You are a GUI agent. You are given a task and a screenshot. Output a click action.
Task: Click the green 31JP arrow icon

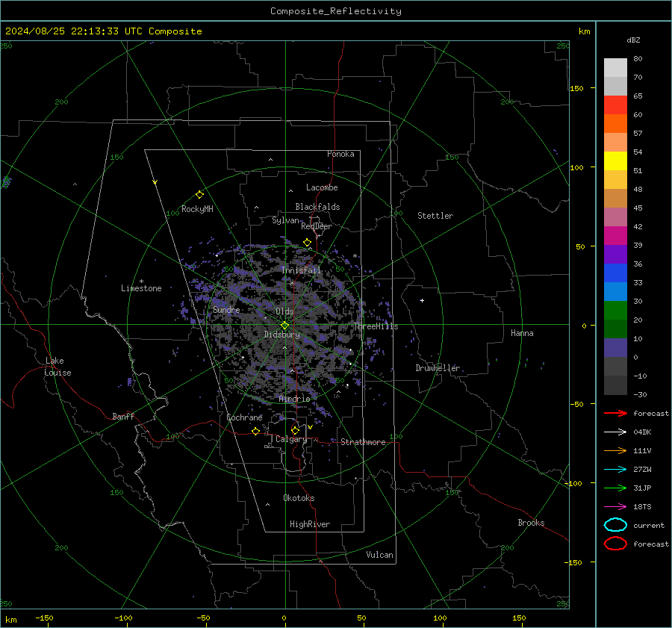615,488
